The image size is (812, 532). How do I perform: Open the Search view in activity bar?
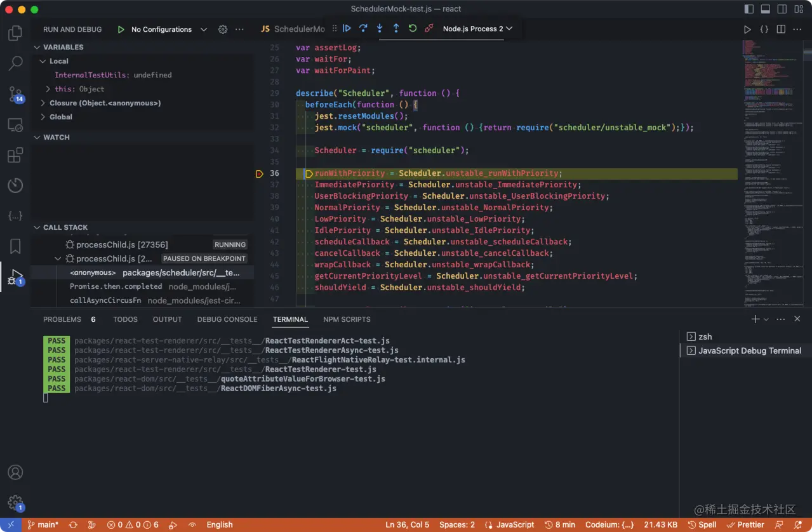tap(15, 63)
